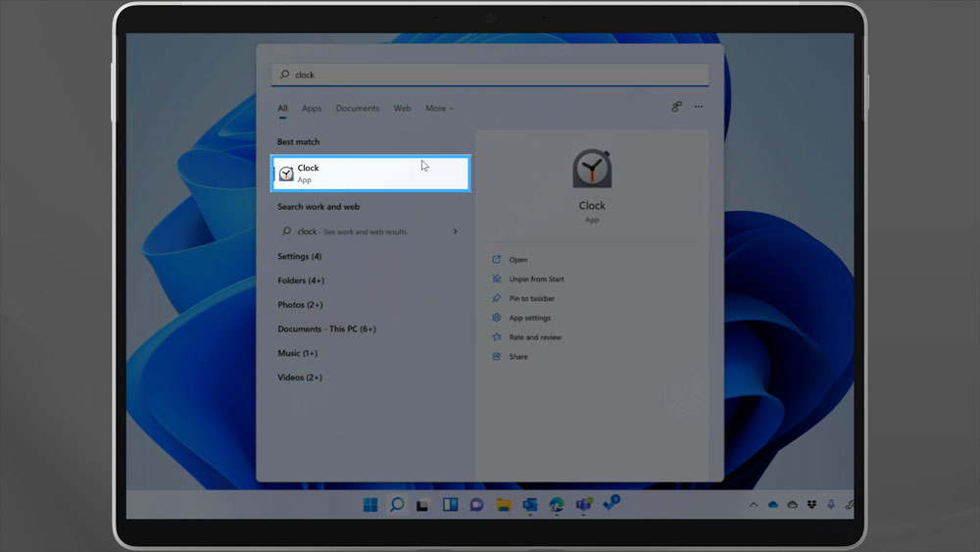980x552 pixels.
Task: Show hidden system tray icons chevron
Action: tap(754, 505)
